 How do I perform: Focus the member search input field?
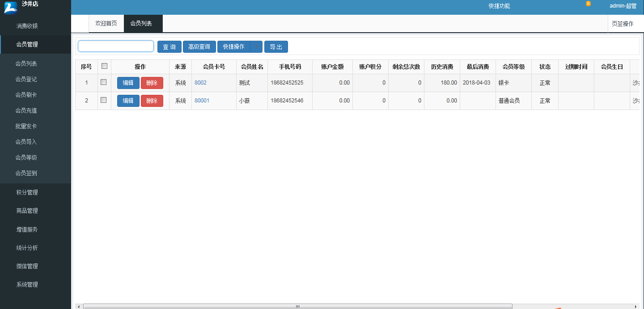point(116,46)
